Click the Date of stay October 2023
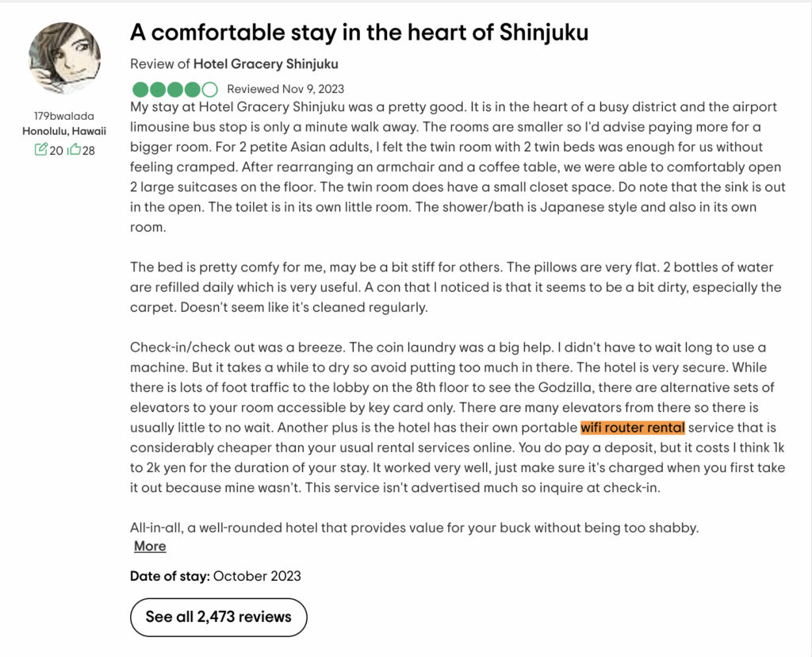This screenshot has width=812, height=657. point(216,576)
